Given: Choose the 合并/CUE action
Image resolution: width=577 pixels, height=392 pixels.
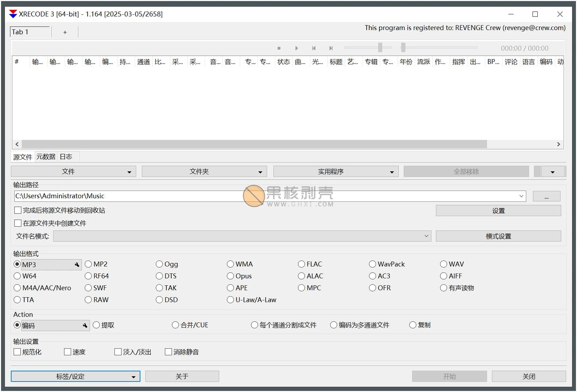Looking at the screenshot, I should [190, 325].
